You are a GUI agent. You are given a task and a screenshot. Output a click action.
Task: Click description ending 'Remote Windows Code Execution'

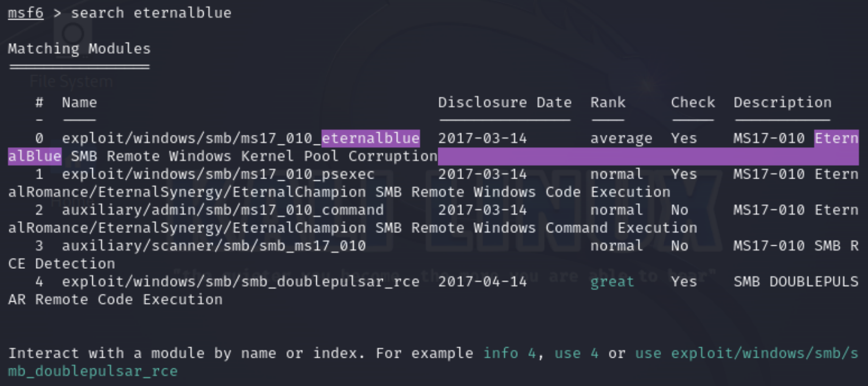(x=339, y=192)
